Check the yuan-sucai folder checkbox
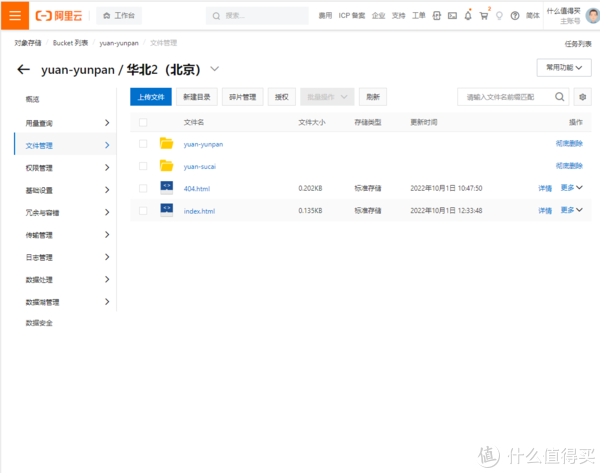The height and width of the screenshot is (473, 600). [x=143, y=166]
